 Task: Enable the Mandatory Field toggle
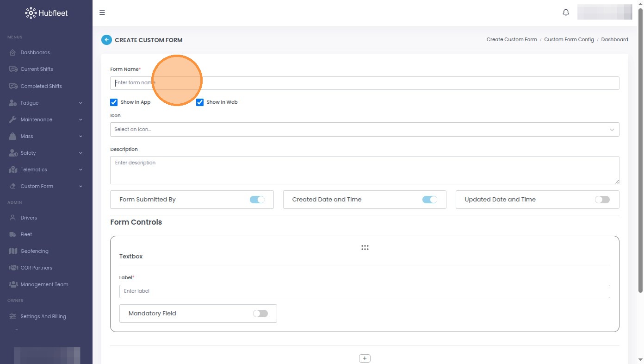click(260, 314)
